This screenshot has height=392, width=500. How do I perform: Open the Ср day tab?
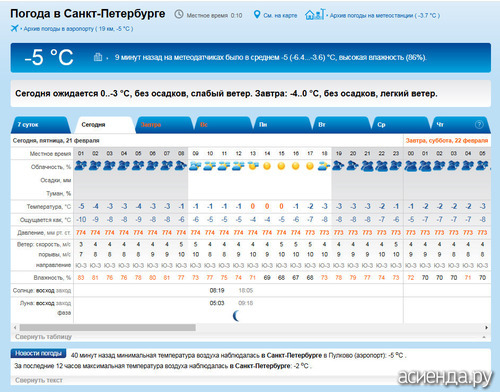[400, 125]
